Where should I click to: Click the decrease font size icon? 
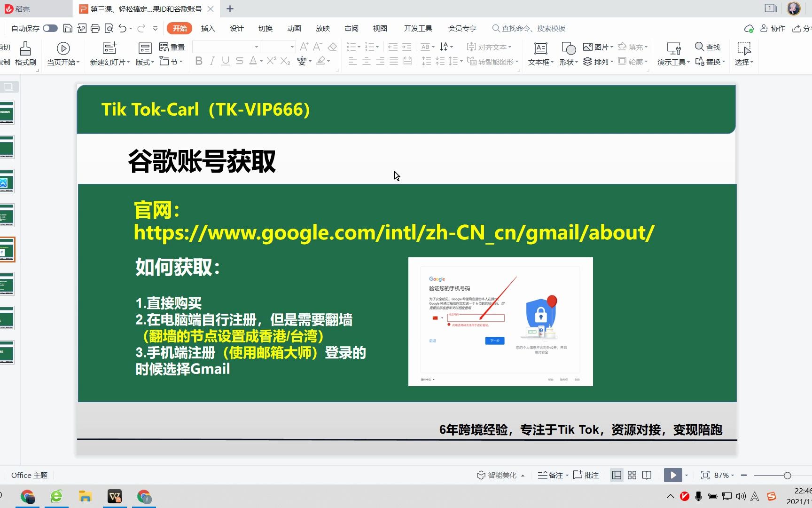[x=318, y=47]
